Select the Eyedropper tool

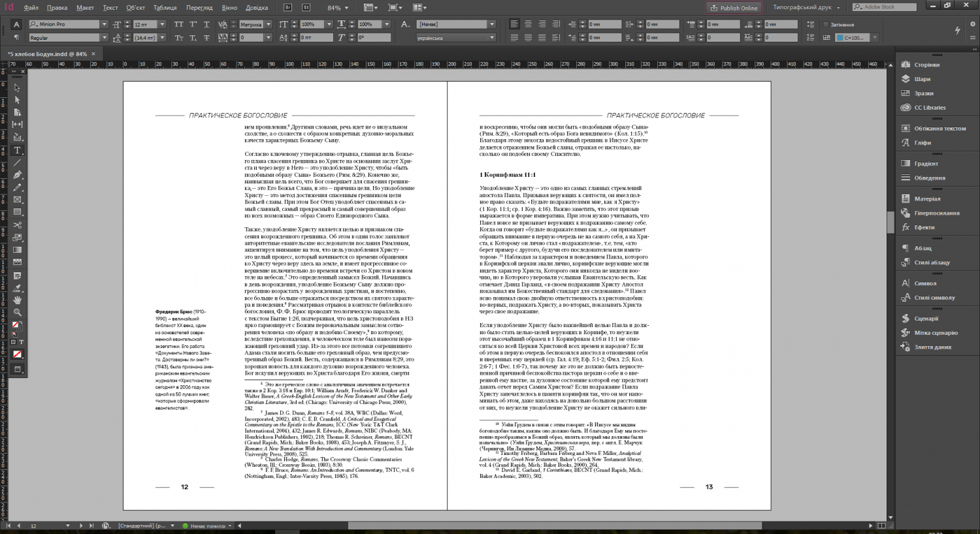(17, 287)
